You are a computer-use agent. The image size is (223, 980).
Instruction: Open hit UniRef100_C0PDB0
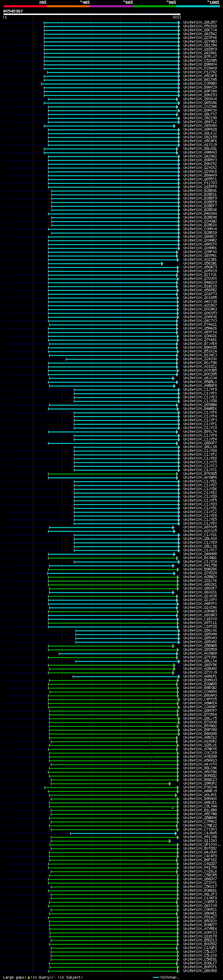(200, 84)
